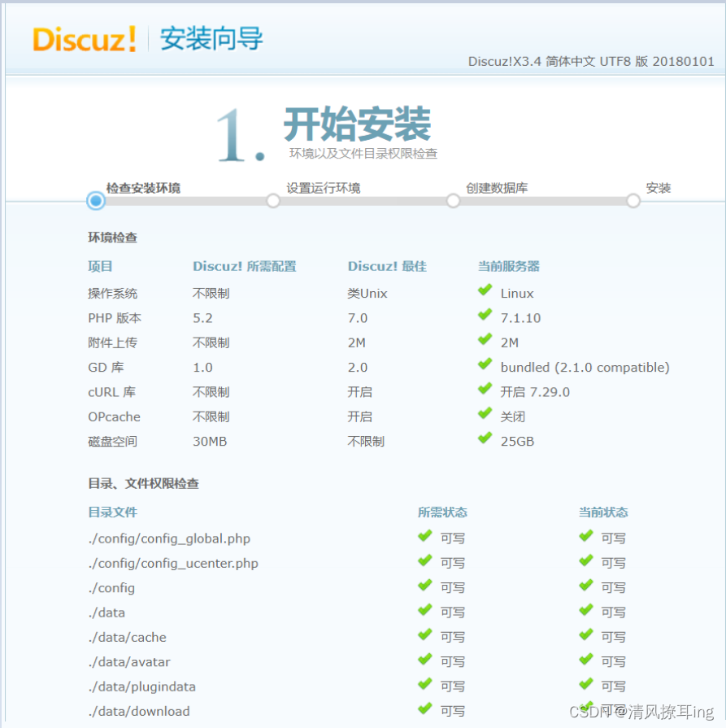Click the 30MB required disk value
Image resolution: width=726 pixels, height=728 pixels.
point(210,441)
